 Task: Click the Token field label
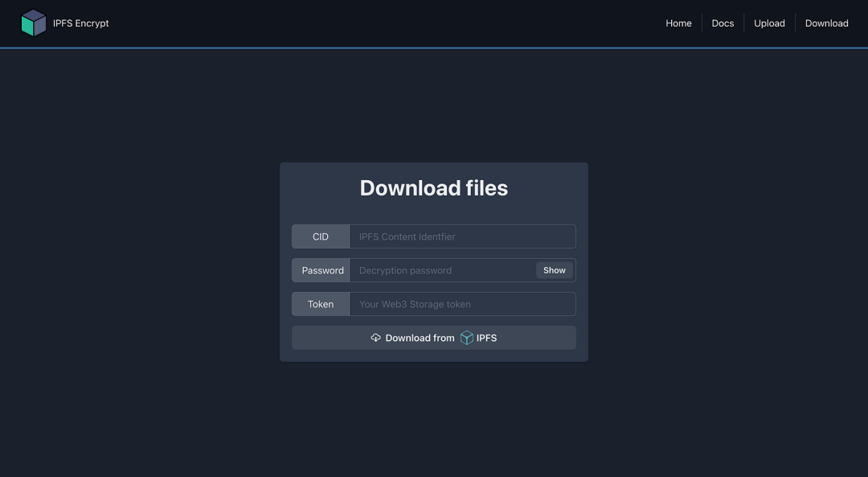pos(321,304)
